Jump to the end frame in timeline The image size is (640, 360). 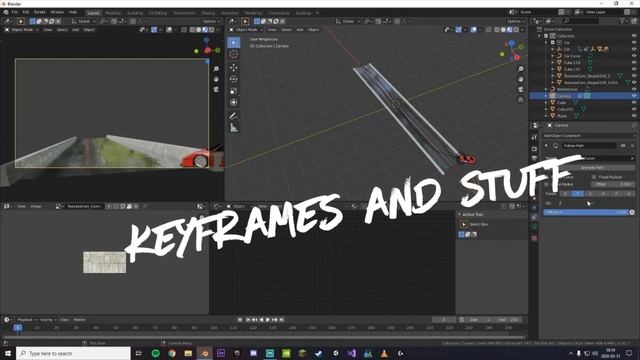coord(282,320)
